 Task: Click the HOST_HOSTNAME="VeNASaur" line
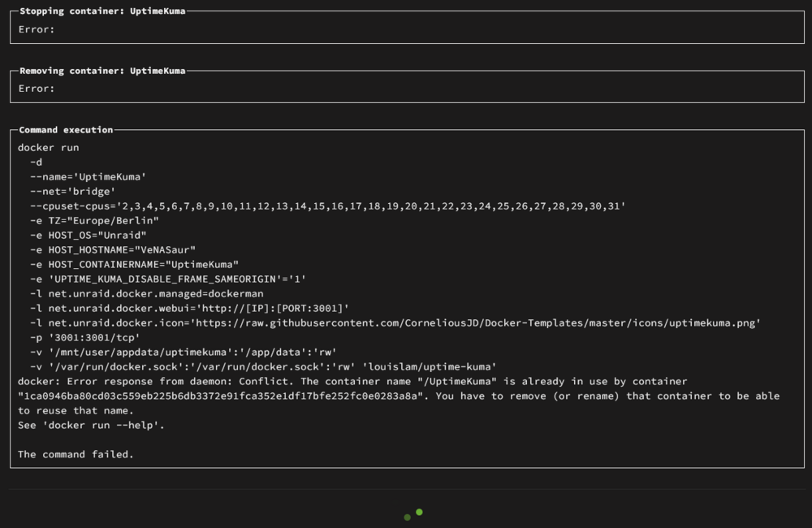[112, 249]
